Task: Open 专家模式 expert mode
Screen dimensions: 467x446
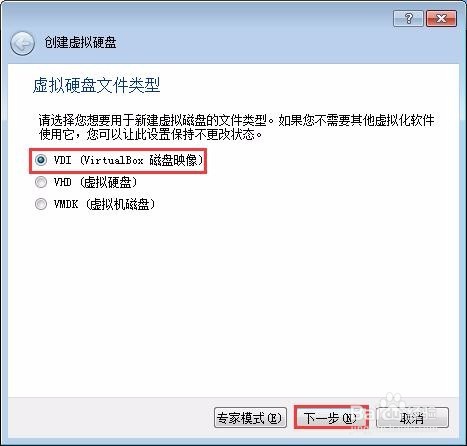Action: [x=250, y=417]
